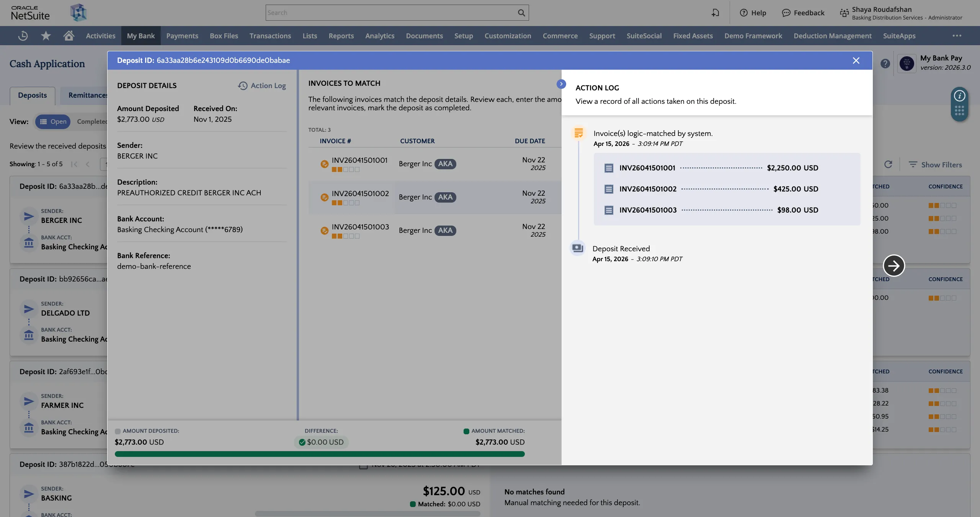The width and height of the screenshot is (980, 517).
Task: Click bank icon for DELGADO LTD deposit
Action: (x=29, y=335)
